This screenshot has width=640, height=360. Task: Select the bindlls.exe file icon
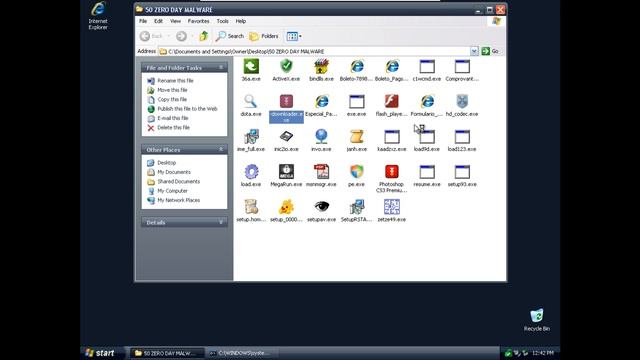point(321,67)
